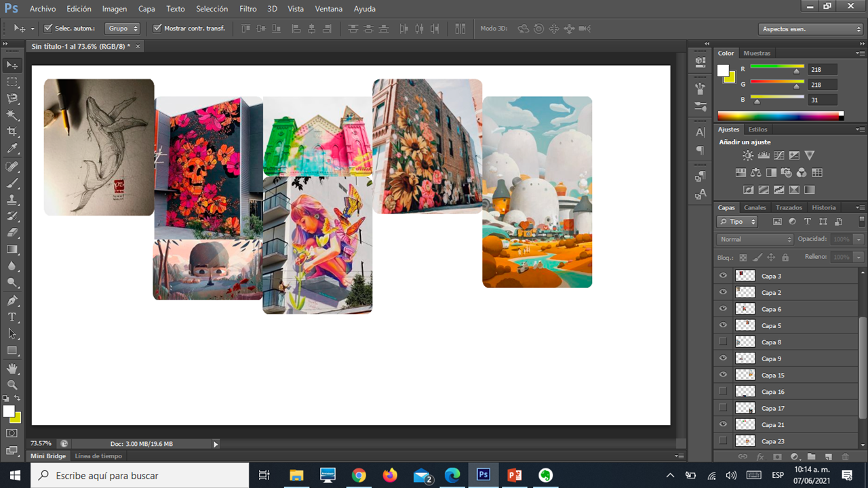Select the Lasso tool
Viewport: 868px width, 488px height.
point(12,99)
